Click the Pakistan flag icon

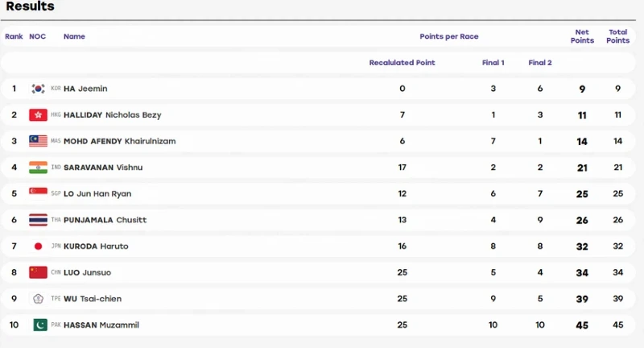click(40, 325)
